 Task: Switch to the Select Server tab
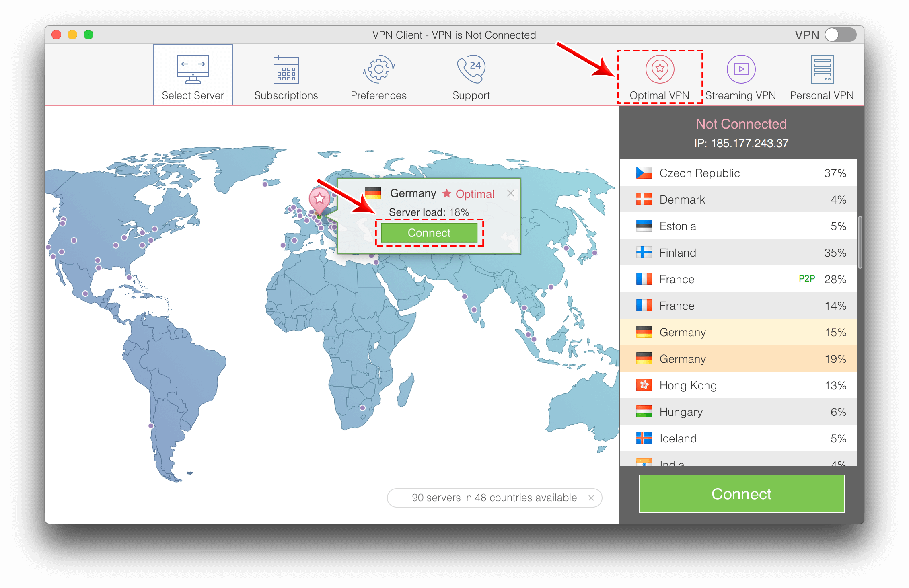192,74
